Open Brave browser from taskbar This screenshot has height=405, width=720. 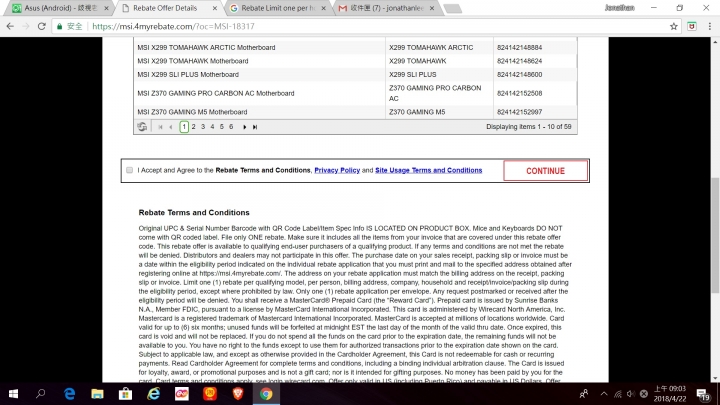click(x=238, y=394)
